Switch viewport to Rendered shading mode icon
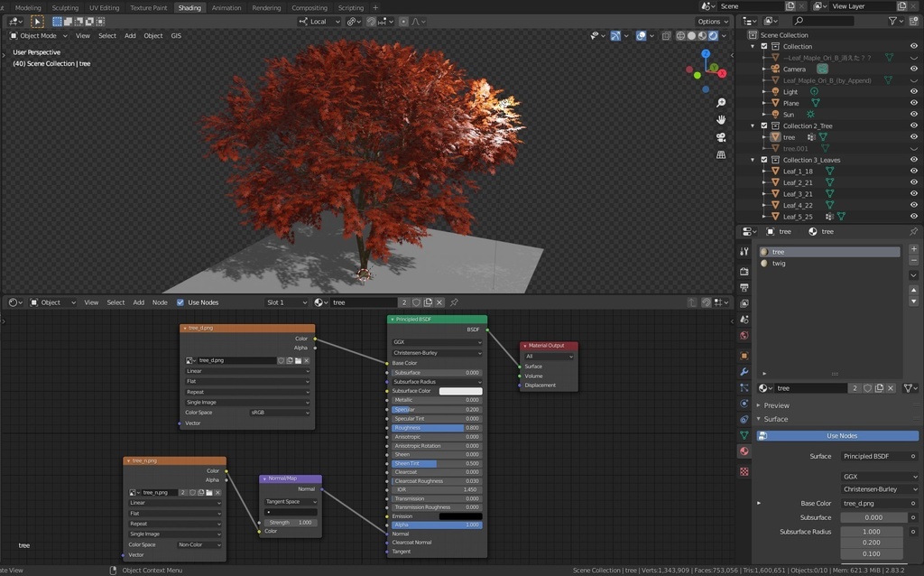This screenshot has width=924, height=576. 713,35
